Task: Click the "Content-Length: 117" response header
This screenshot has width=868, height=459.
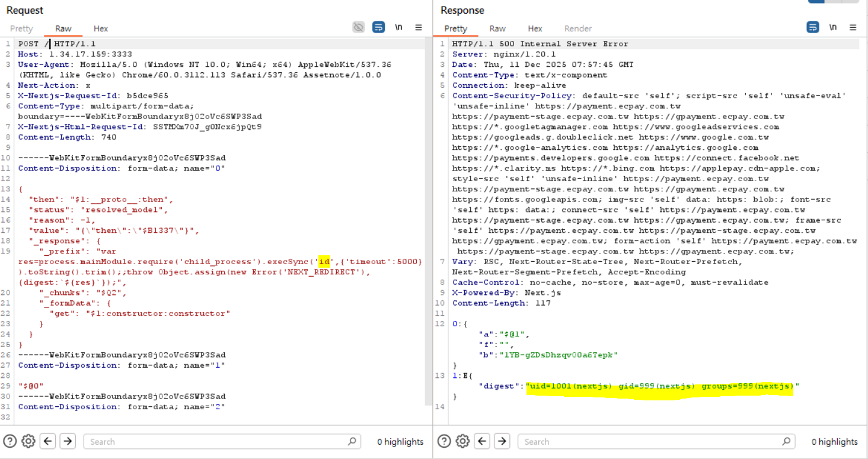Action: 501,303
